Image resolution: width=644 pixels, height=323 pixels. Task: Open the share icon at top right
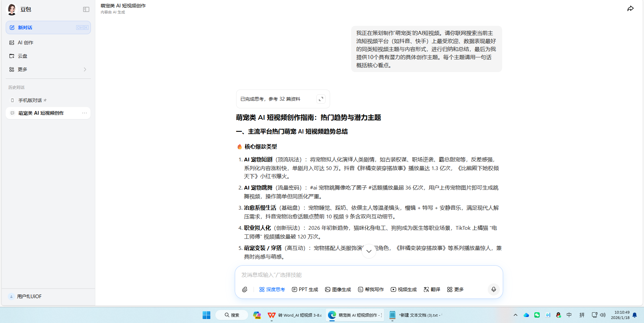[x=631, y=8]
